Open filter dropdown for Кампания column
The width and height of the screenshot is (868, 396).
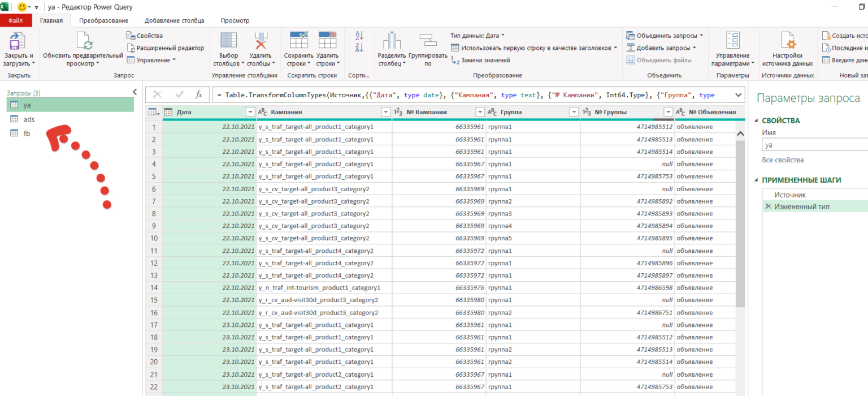385,112
